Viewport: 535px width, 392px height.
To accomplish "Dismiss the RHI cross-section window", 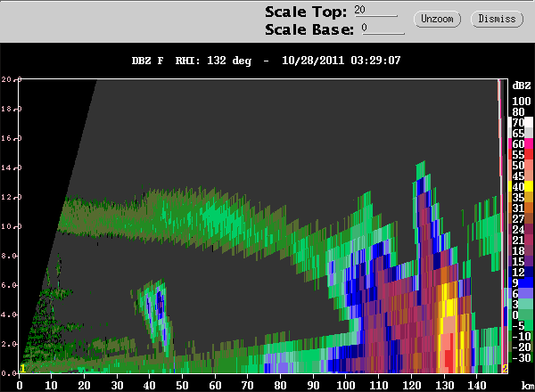I will pos(497,19).
